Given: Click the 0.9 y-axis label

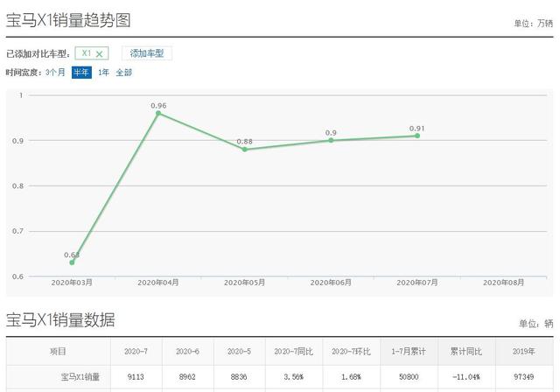Looking at the screenshot, I should (x=17, y=141).
